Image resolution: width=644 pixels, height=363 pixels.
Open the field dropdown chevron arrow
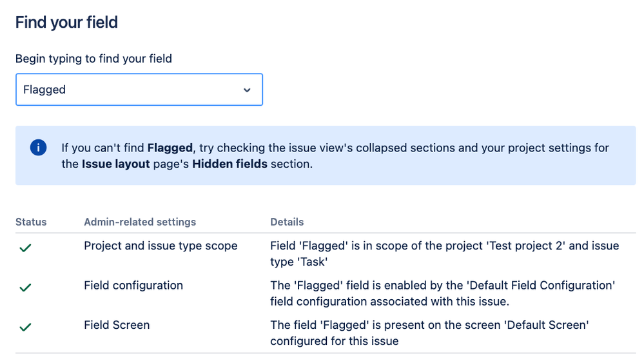247,90
